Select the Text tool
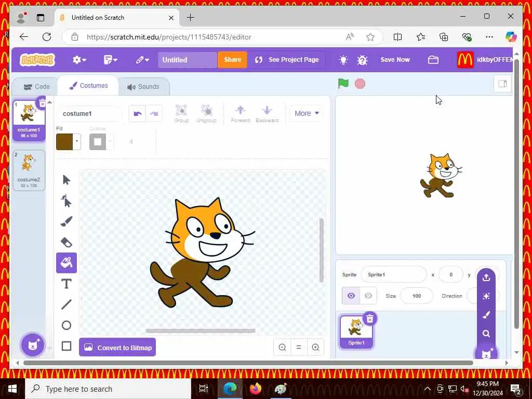Viewport: 532px width, 399px height. (x=66, y=284)
